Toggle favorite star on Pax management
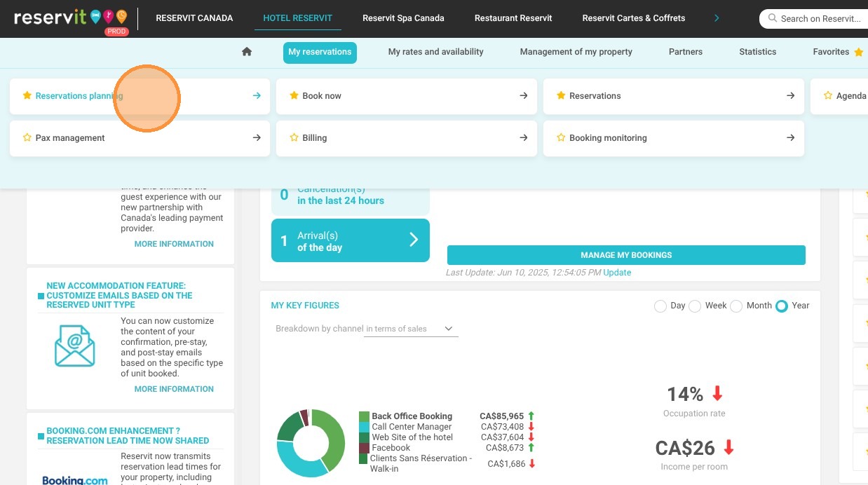This screenshot has width=868, height=485. click(x=27, y=138)
